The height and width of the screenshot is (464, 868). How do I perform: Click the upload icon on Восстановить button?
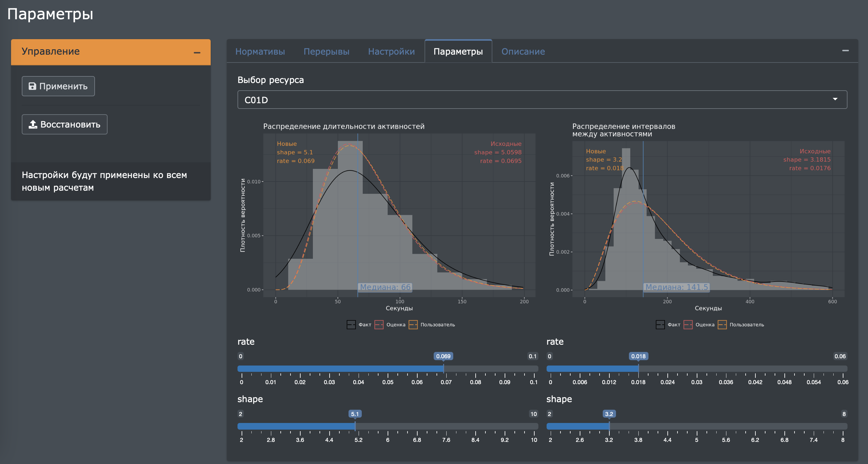click(x=33, y=124)
